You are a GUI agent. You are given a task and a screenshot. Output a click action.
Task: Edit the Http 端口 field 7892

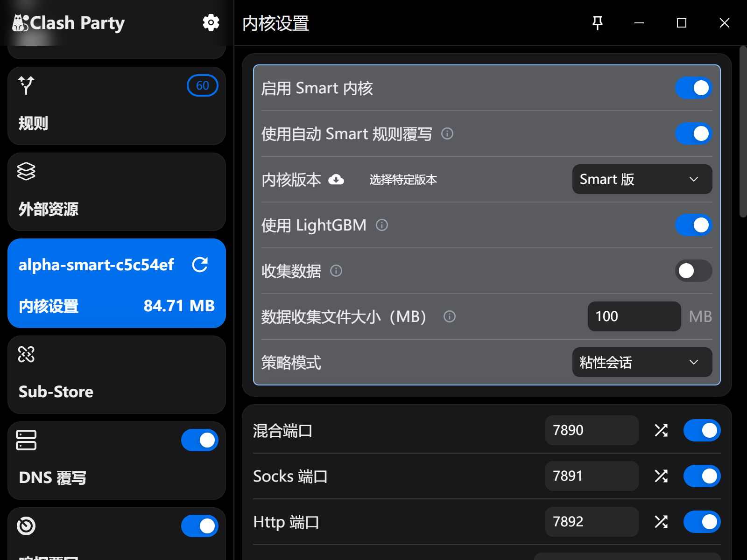click(592, 522)
